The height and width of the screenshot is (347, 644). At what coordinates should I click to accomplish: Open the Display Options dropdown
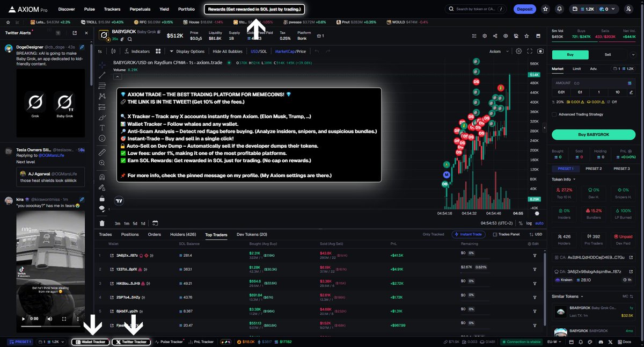point(187,51)
